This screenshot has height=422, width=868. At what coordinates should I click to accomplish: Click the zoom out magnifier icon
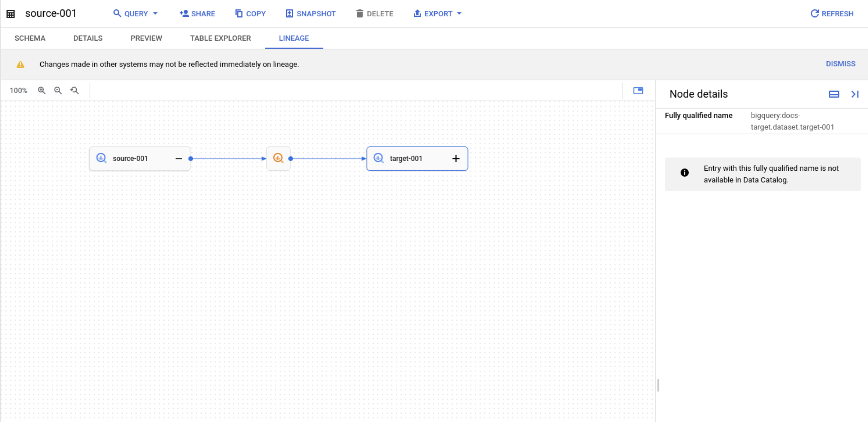coord(58,91)
